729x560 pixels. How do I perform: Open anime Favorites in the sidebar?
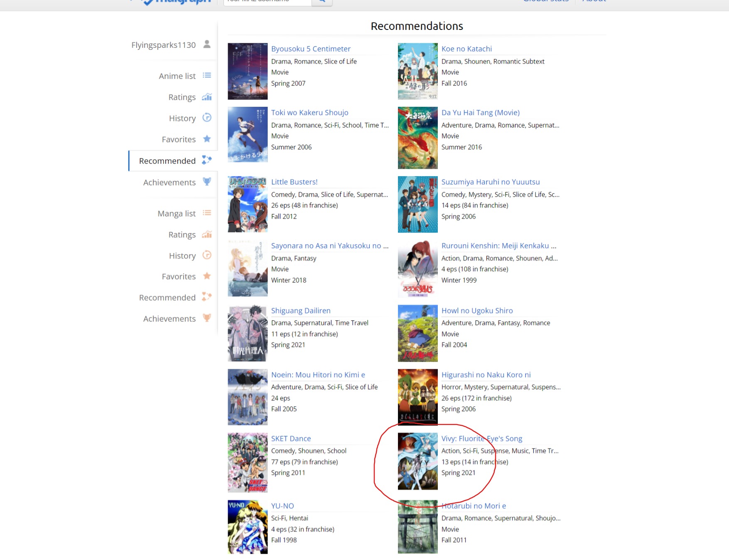coord(179,140)
